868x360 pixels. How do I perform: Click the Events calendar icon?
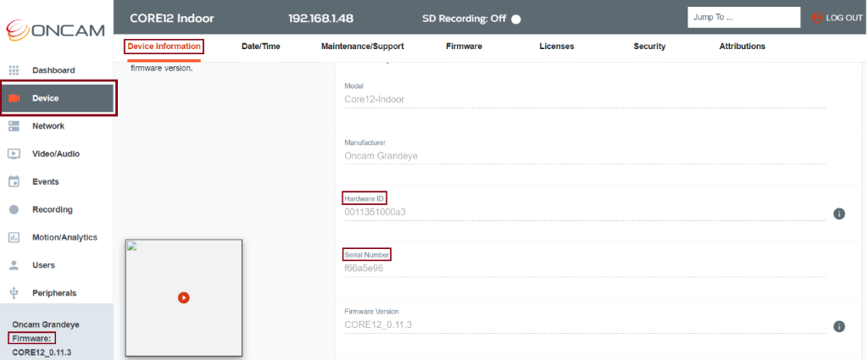[14, 181]
